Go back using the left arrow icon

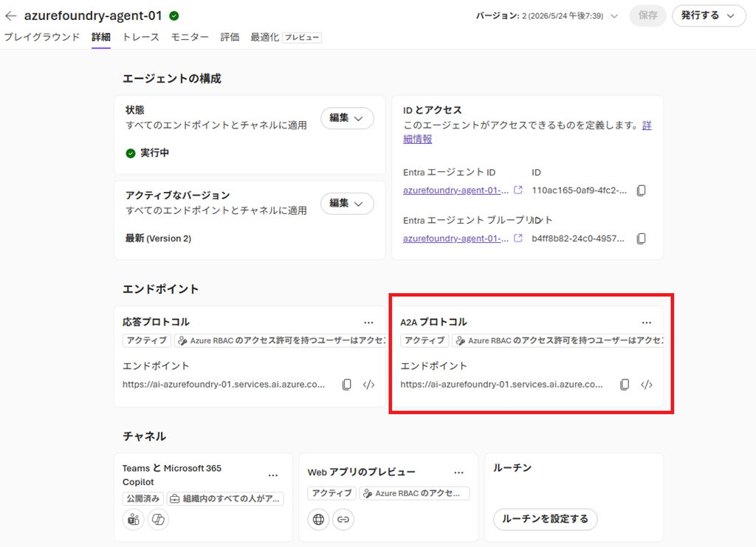(10, 16)
